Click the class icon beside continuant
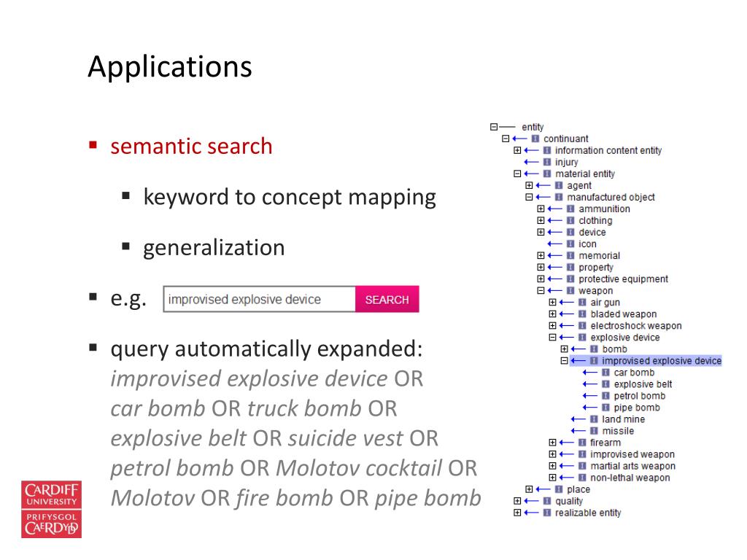Viewport: 747px width, 560px height. pyautogui.click(x=535, y=139)
